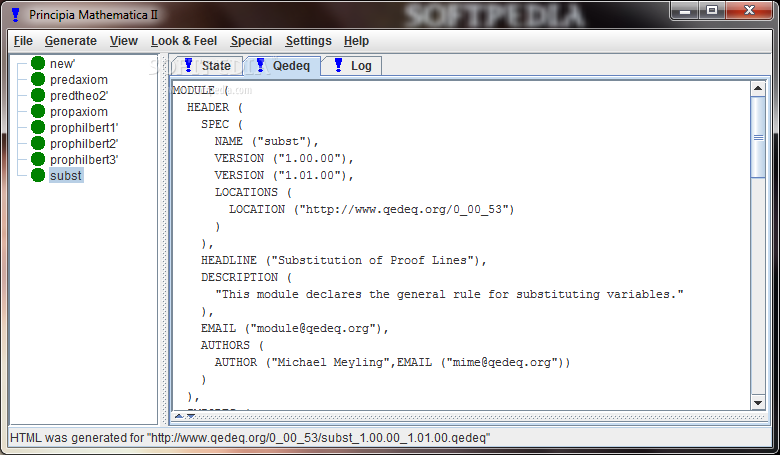Click the scroll down arrow of source view
780x455 pixels.
coord(758,403)
